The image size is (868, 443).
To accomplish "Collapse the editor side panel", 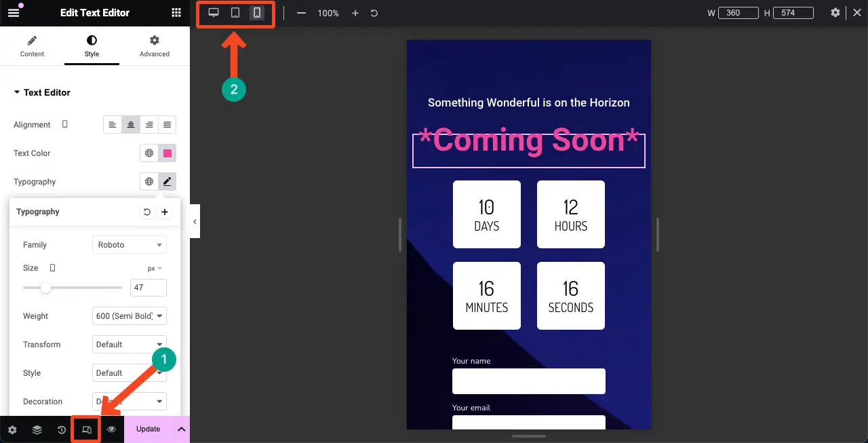I will coord(195,222).
